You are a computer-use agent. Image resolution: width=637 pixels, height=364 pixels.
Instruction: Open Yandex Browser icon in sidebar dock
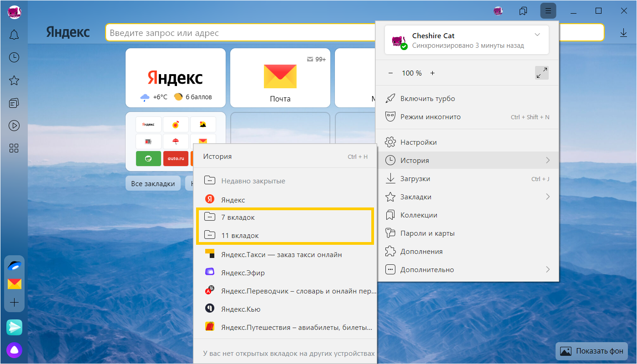coord(15,266)
